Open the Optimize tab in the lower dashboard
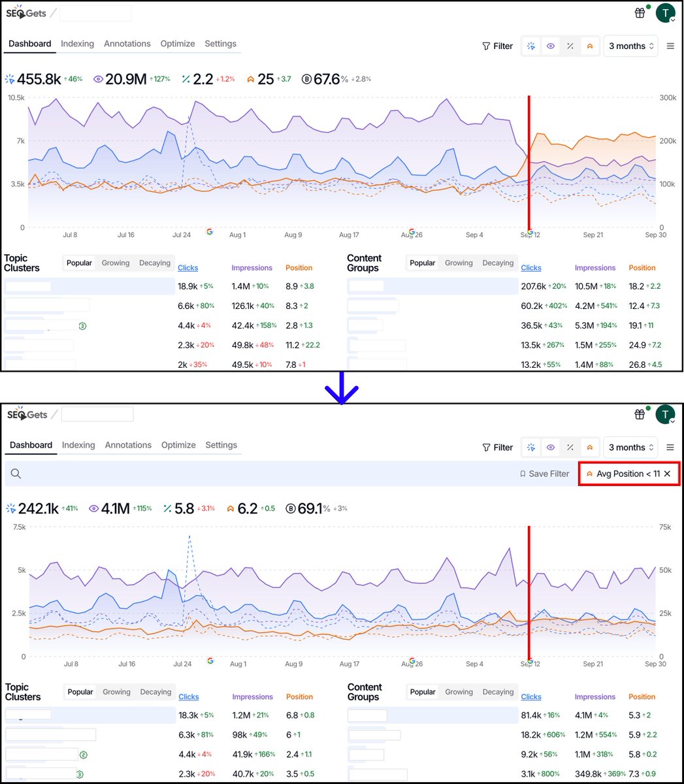 [178, 445]
